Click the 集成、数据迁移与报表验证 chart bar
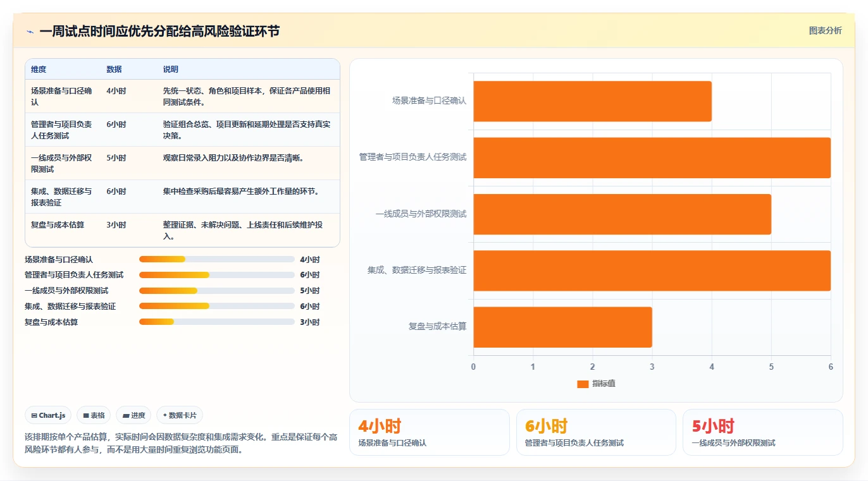Image resolution: width=868 pixels, height=481 pixels. click(x=652, y=271)
